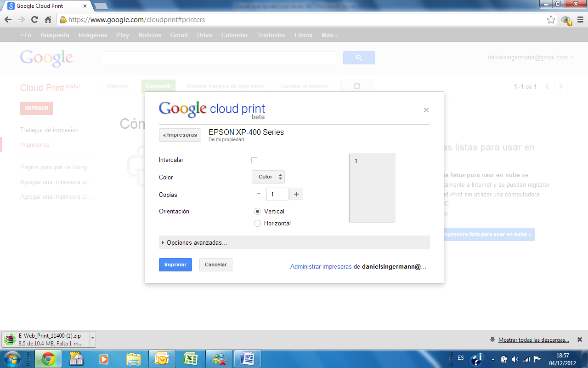Go to next page of printers
The height and width of the screenshot is (368, 588).
[560, 86]
